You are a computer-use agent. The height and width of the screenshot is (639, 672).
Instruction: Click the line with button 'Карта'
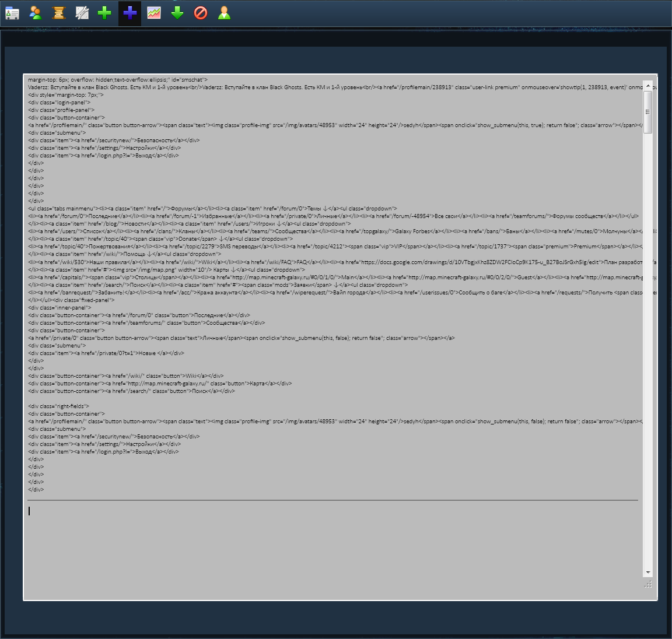point(160,383)
